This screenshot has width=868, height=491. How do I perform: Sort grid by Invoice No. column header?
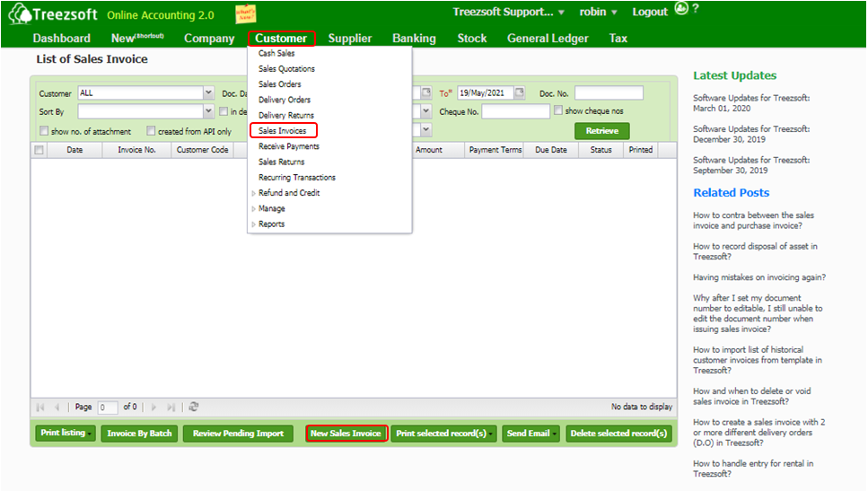tap(136, 150)
